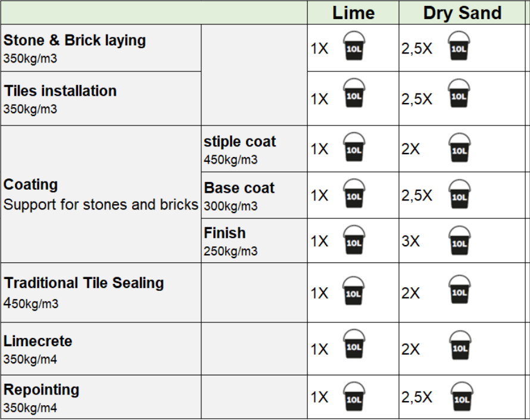Click the Dry Sand bucket icon in Finish row

(x=459, y=240)
